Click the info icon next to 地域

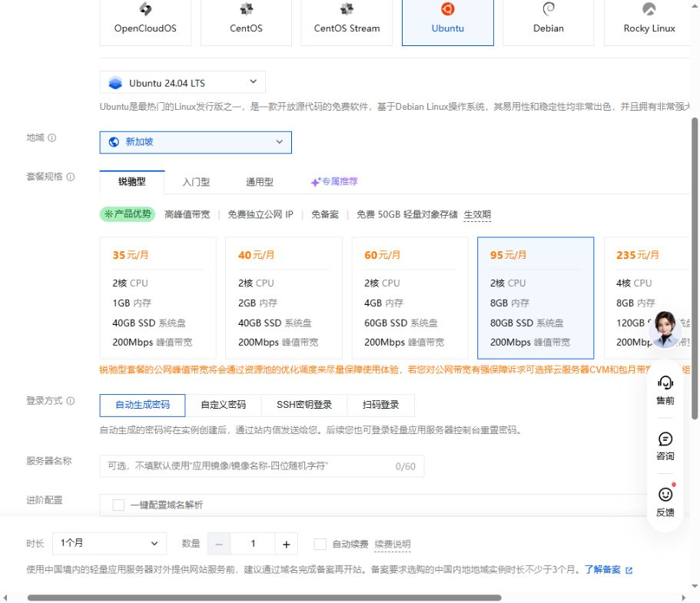coord(52,137)
